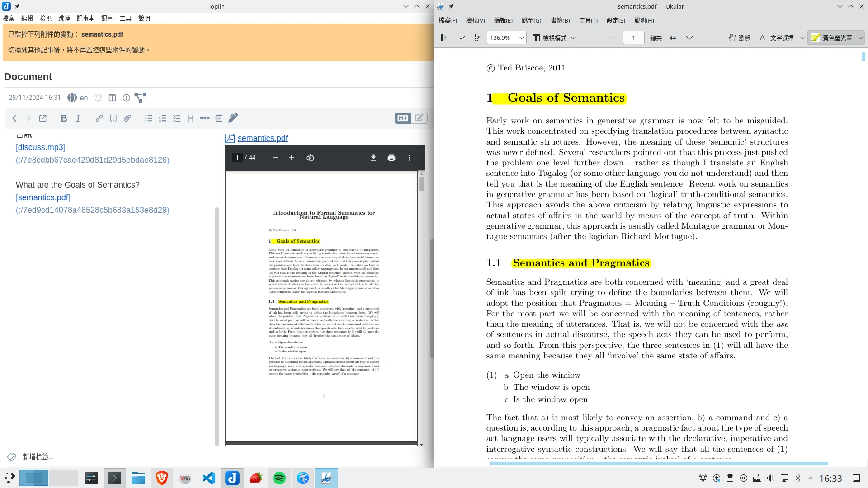The width and height of the screenshot is (868, 488).
Task: Click the page number field in Okular
Action: 633,38
